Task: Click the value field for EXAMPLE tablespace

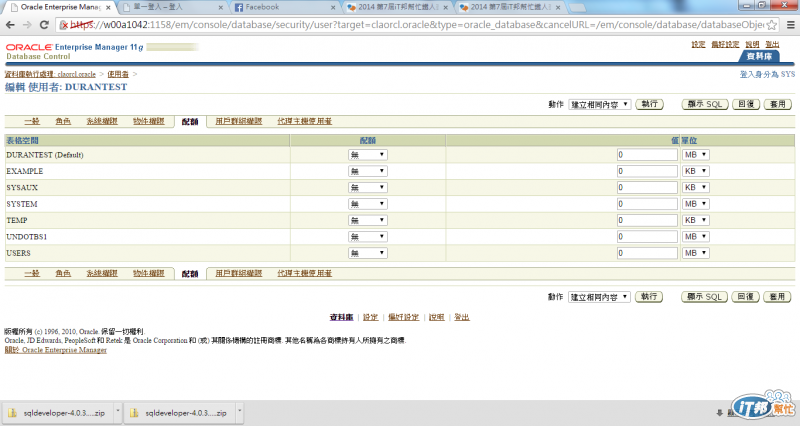Action: tap(647, 171)
